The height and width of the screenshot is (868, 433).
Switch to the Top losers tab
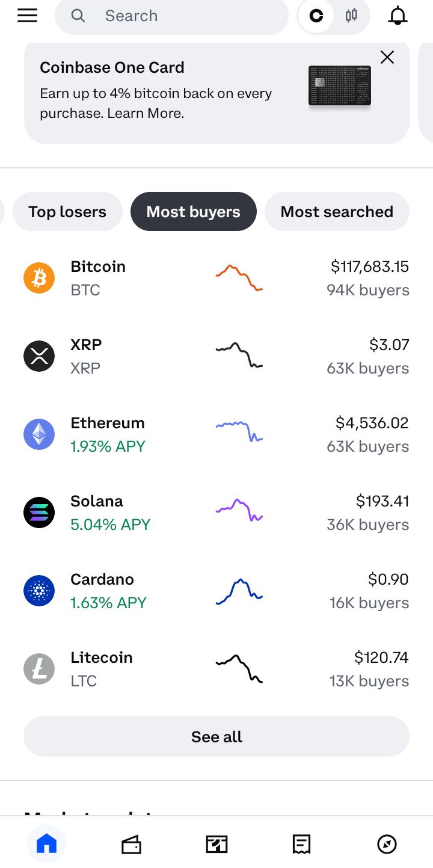pyautogui.click(x=67, y=212)
